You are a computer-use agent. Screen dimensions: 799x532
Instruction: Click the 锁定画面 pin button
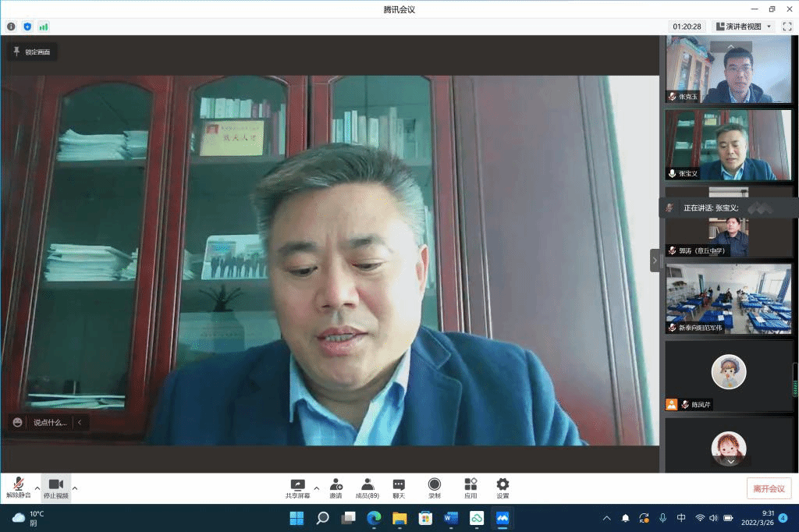pos(32,52)
